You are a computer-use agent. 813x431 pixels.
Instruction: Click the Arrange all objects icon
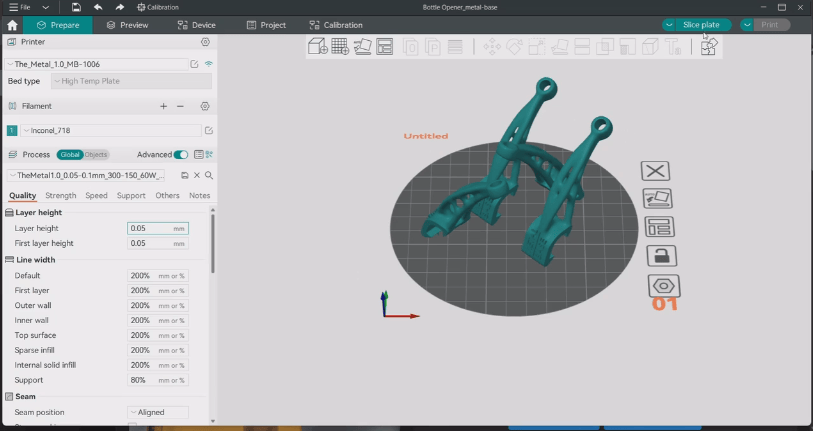tap(385, 46)
